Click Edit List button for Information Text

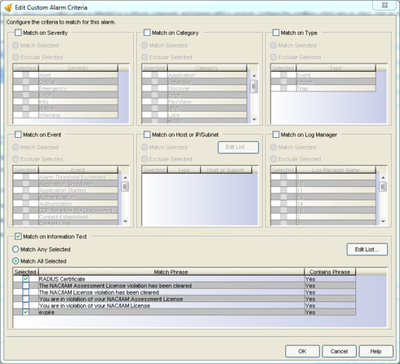tap(367, 249)
